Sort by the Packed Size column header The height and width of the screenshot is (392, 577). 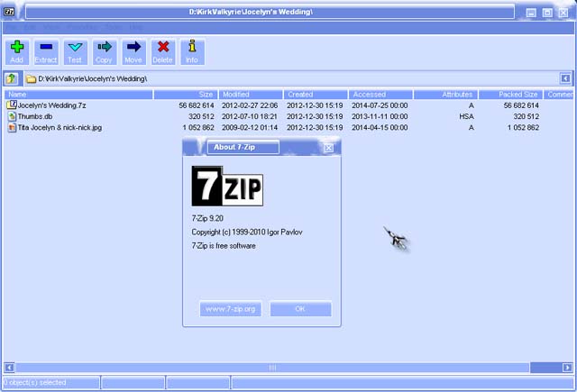(x=510, y=95)
